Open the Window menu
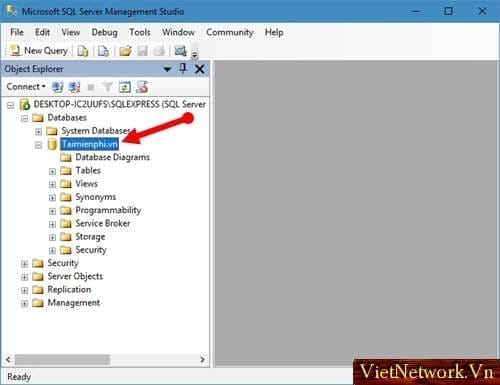The image size is (500, 385). 178,32
